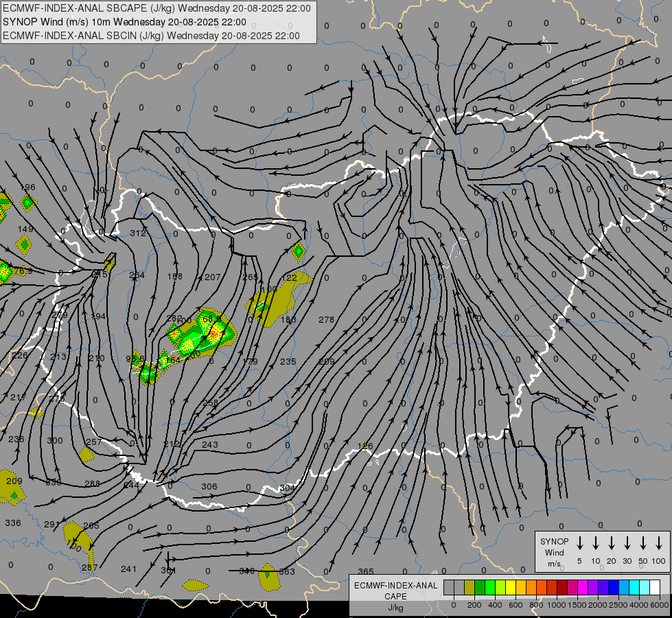Select the dark red legend swatch
672x618 pixels.
(562, 587)
